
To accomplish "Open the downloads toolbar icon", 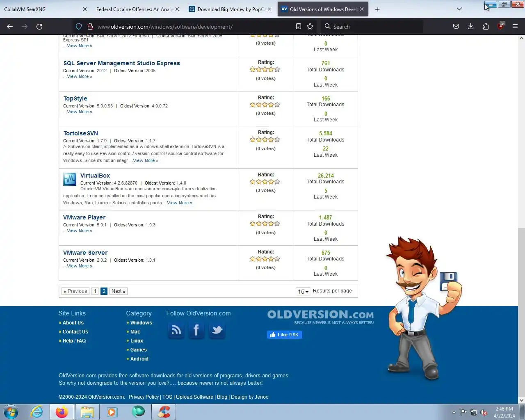I will (471, 27).
